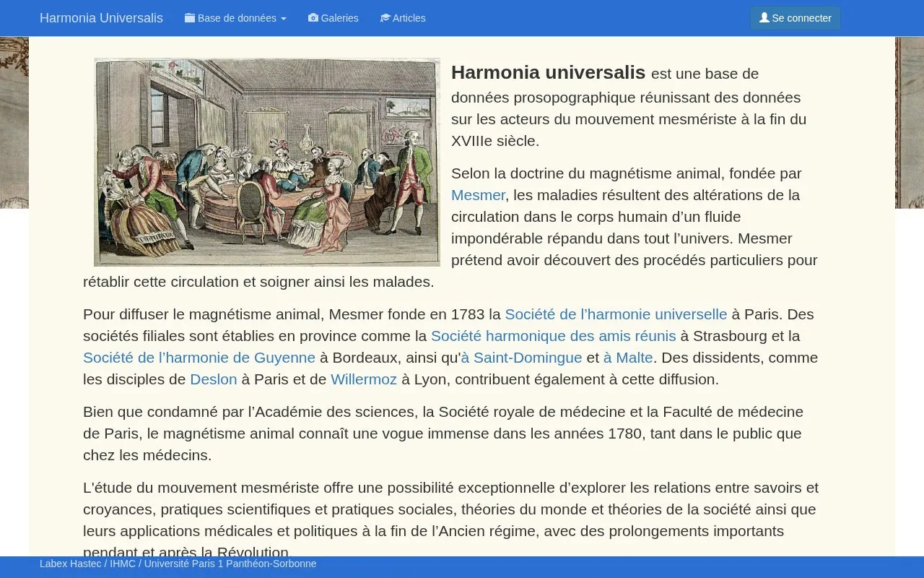This screenshot has width=924, height=578.
Task: Select the bold Harmonia universalis heading text
Action: pos(548,72)
